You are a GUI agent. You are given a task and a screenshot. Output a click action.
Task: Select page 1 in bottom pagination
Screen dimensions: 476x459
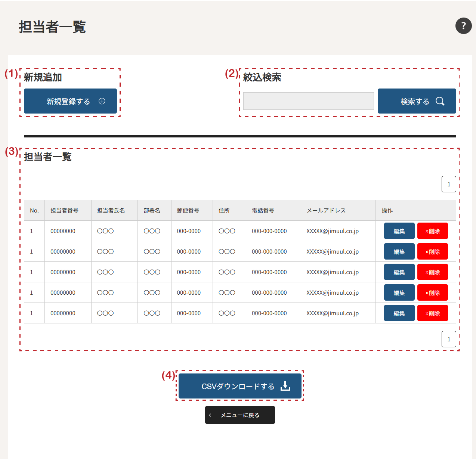click(x=449, y=339)
